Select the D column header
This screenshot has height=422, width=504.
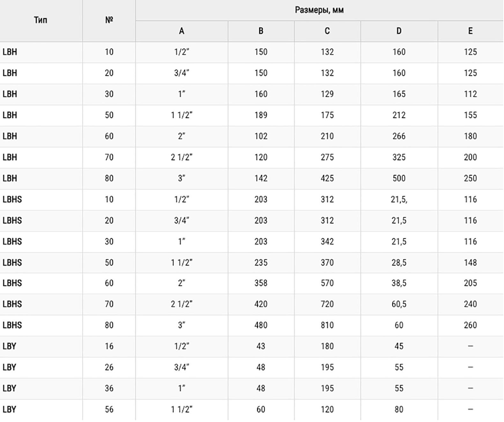[399, 31]
